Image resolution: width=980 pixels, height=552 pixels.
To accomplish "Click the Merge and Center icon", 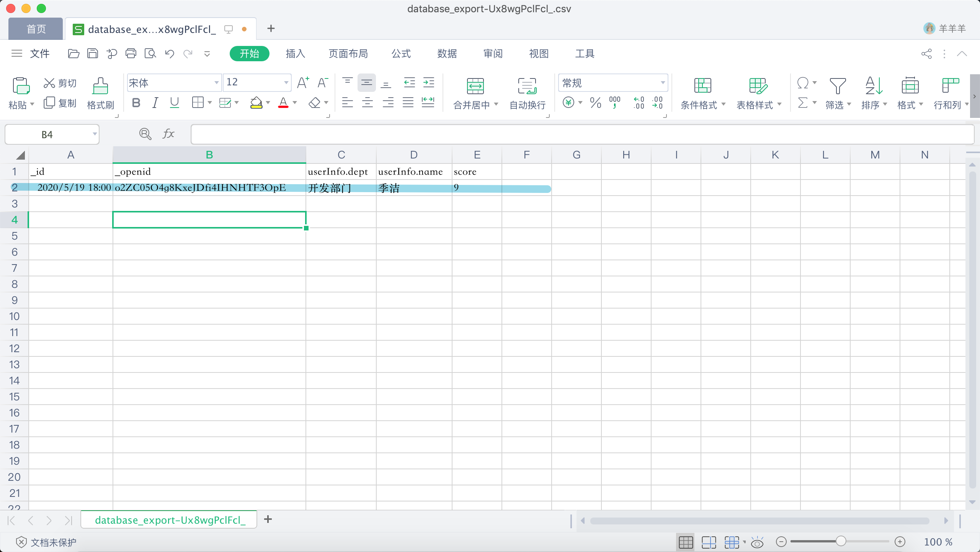I will [x=475, y=86].
